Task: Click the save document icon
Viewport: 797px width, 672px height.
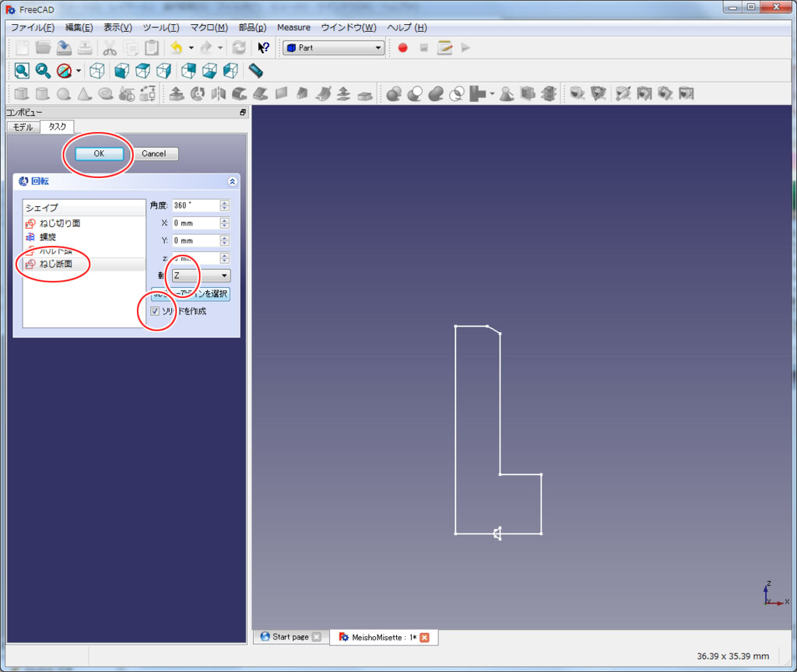Action: pos(64,47)
